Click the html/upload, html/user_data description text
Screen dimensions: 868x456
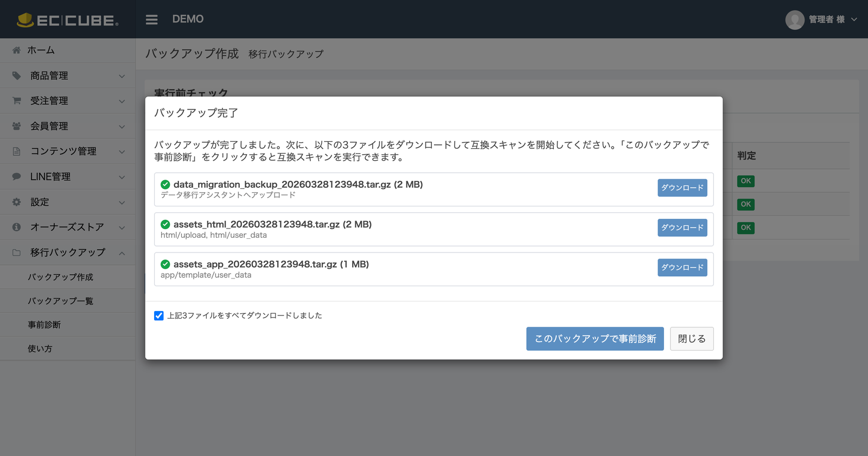pos(214,235)
